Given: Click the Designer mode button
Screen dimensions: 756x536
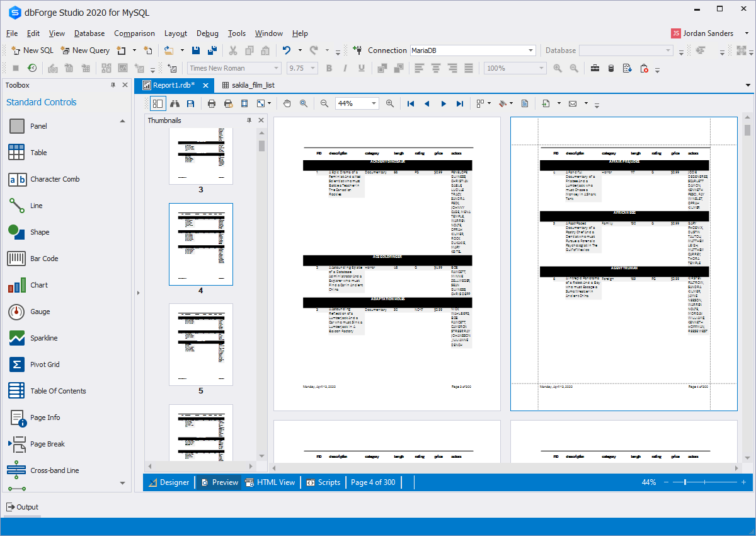Looking at the screenshot, I should click(169, 482).
